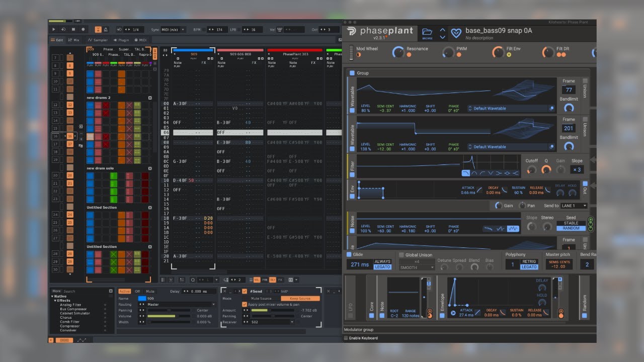Open the Plugin tab

coord(121,40)
